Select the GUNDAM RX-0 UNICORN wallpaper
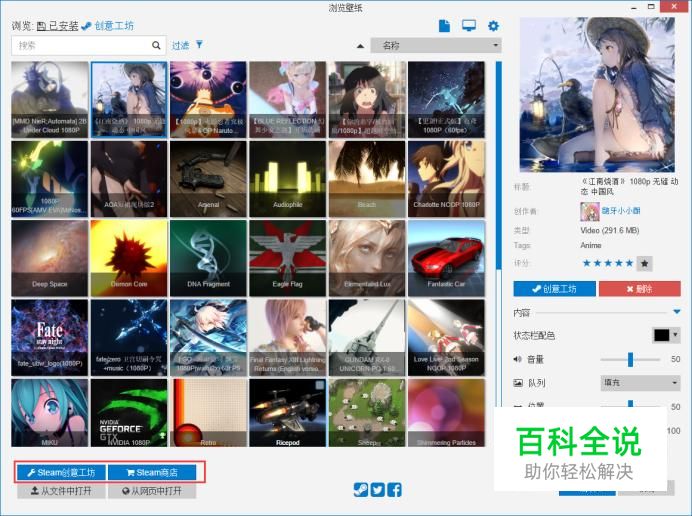 pos(367,338)
